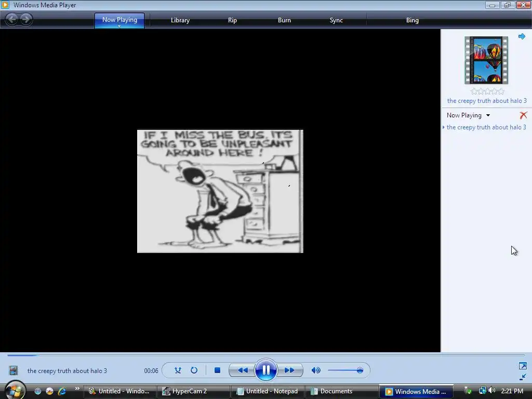Screen dimensions: 532x399
Task: View the video in full screen
Action: (523, 366)
